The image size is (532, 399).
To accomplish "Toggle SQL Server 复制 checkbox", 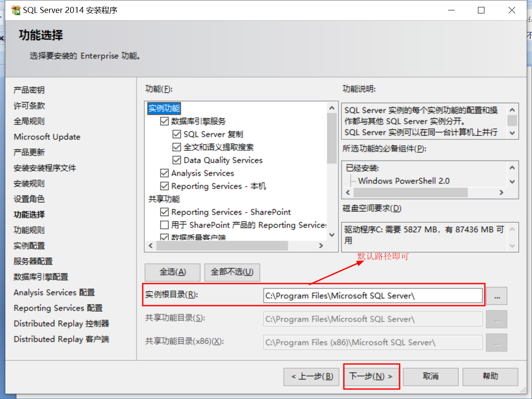I will 176,134.
